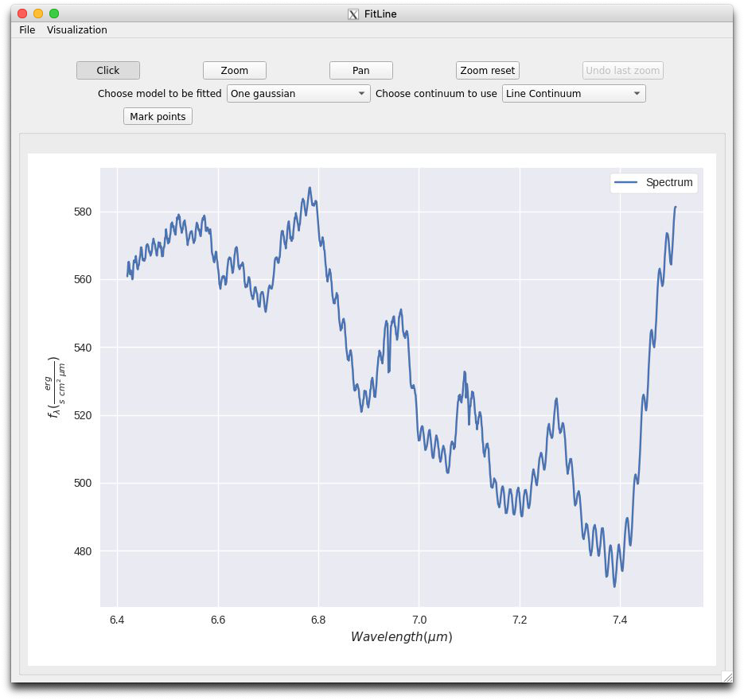The image size is (744, 700).
Task: Click the window resize grip corner
Action: point(727,676)
